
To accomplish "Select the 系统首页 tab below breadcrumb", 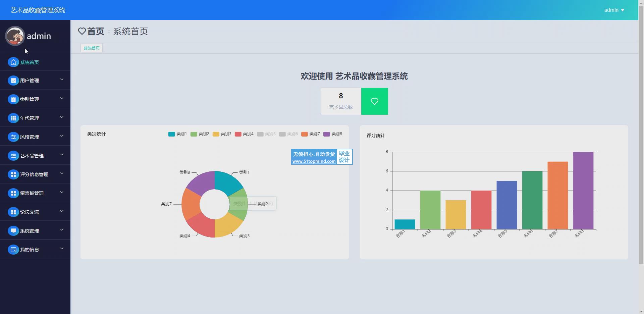I will (92, 48).
